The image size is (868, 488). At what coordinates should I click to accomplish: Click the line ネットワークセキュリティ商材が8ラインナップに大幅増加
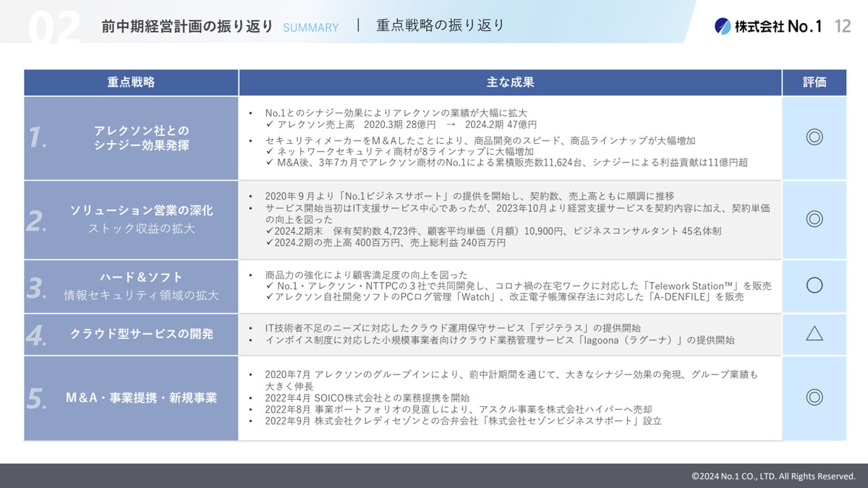(x=399, y=151)
